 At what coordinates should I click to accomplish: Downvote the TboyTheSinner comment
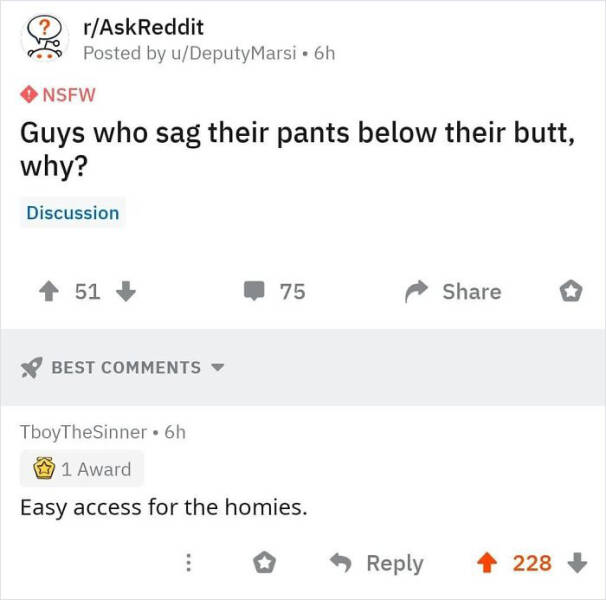tap(577, 562)
